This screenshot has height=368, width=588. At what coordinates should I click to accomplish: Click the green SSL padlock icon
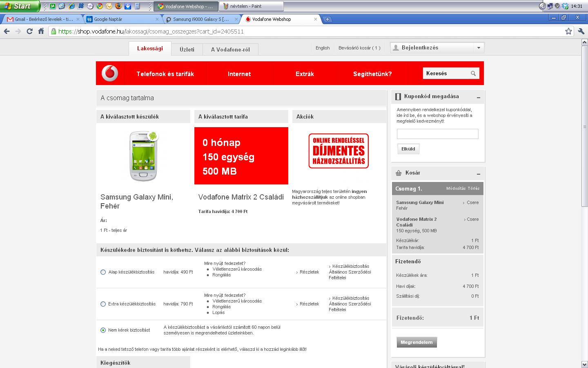click(x=53, y=31)
